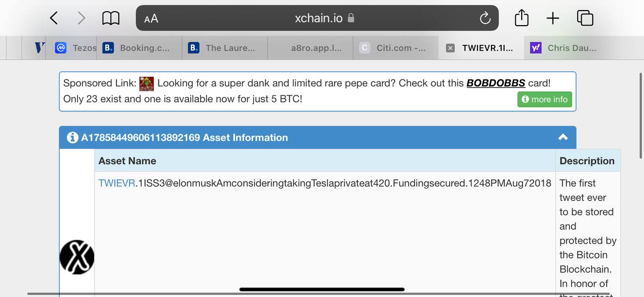This screenshot has height=297, width=644.
Task: Open the share sheet icon
Action: tap(522, 18)
